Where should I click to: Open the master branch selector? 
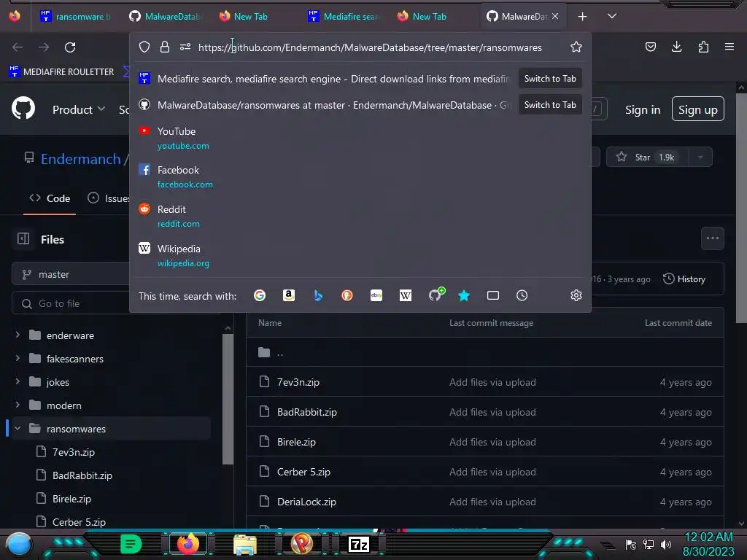71,274
